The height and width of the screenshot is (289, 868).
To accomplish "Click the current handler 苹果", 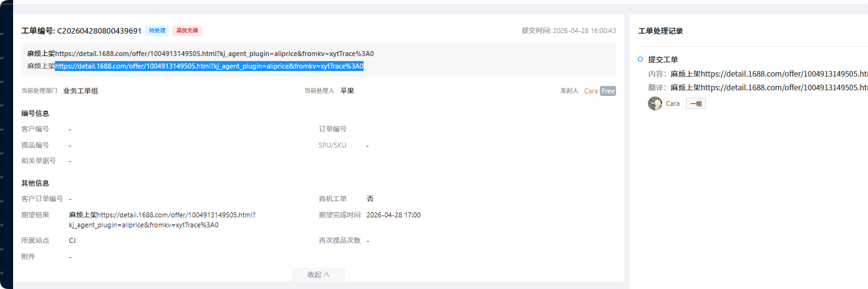I will [x=347, y=91].
